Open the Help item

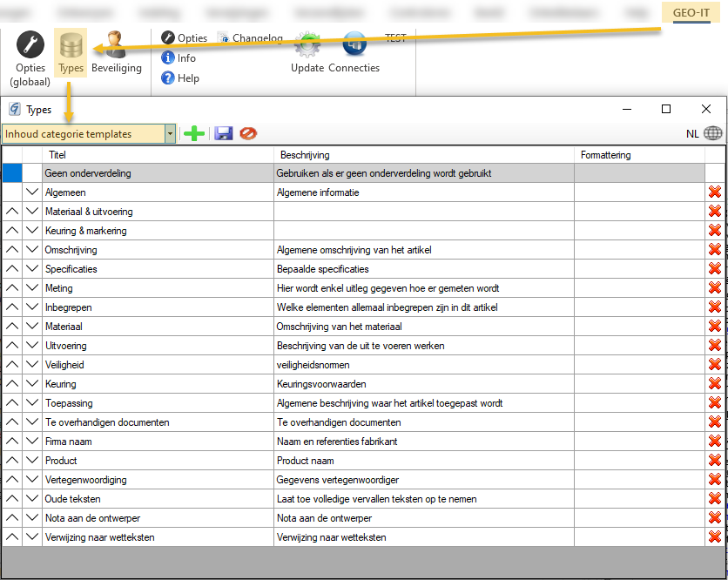point(180,78)
